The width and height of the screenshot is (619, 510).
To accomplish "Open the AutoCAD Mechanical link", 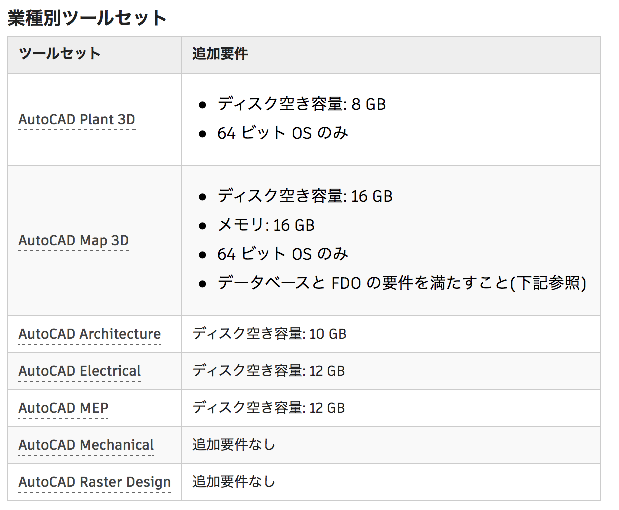I will tap(86, 445).
